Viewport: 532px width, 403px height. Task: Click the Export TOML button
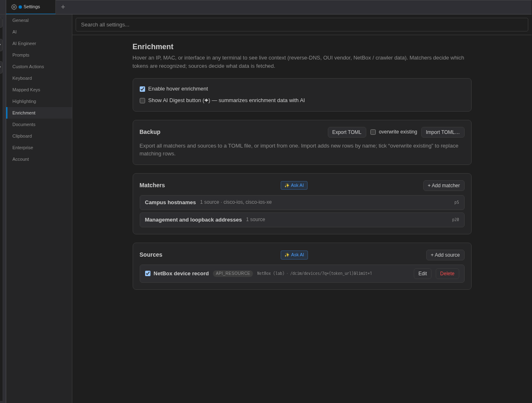coord(347,132)
